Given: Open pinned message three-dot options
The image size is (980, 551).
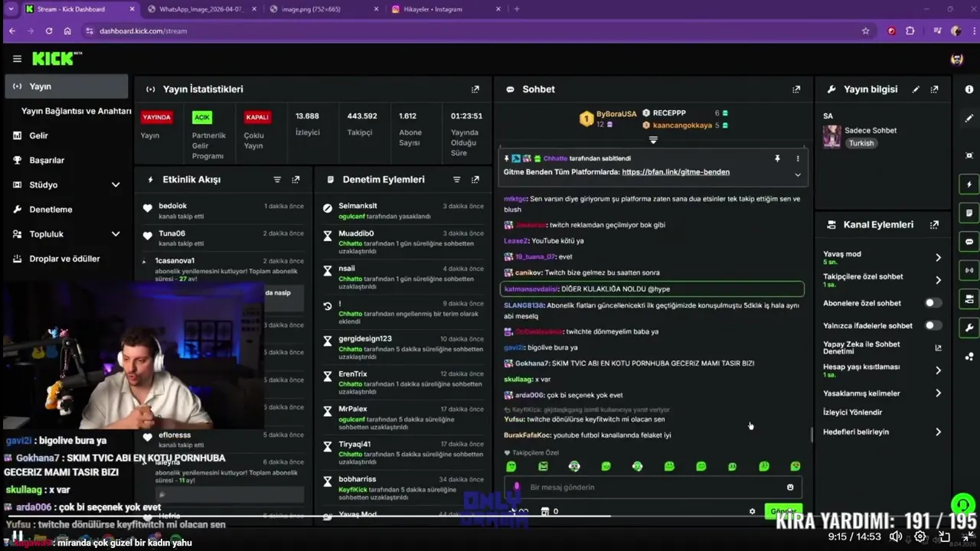Looking at the screenshot, I should point(797,158).
